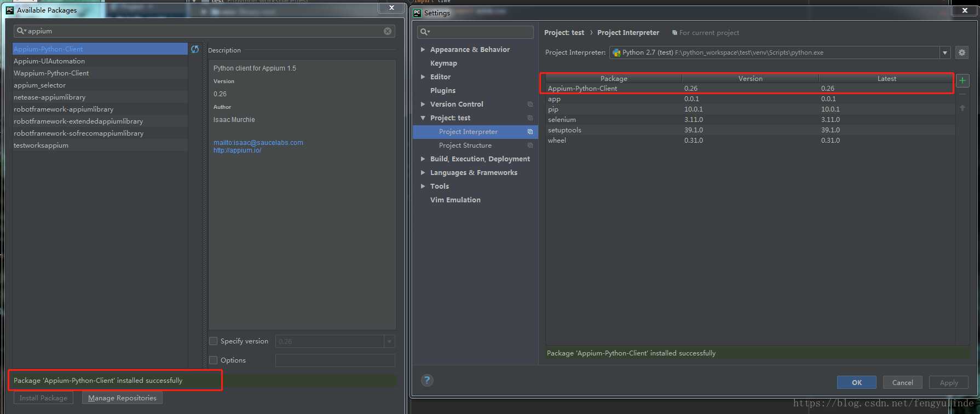Click the Options text field
This screenshot has height=414, width=980.
coord(335,360)
